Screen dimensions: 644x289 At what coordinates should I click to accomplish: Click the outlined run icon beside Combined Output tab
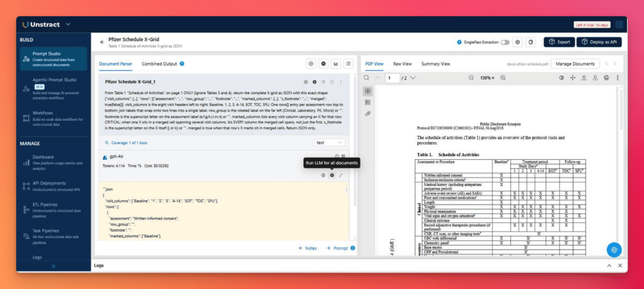point(311,64)
